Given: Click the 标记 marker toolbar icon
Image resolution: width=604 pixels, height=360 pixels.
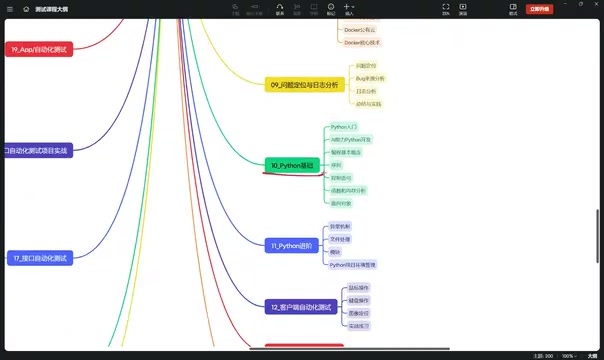Looking at the screenshot, I should [x=331, y=9].
